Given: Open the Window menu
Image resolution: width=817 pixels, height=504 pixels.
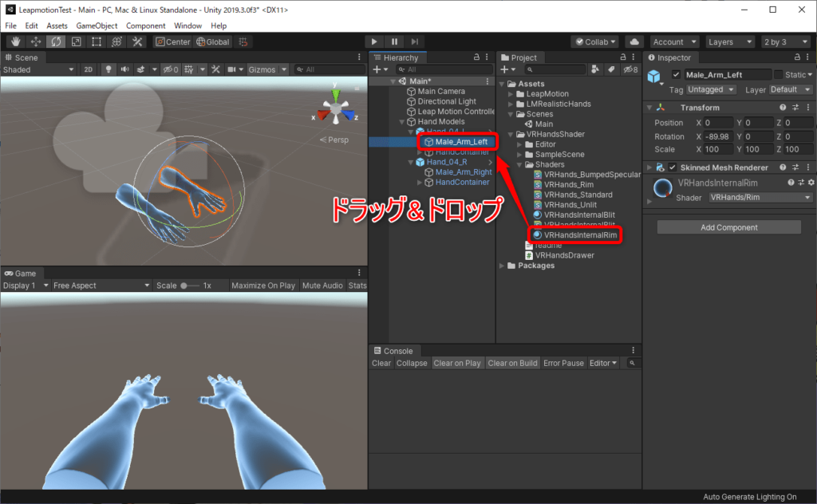Looking at the screenshot, I should tap(187, 26).
